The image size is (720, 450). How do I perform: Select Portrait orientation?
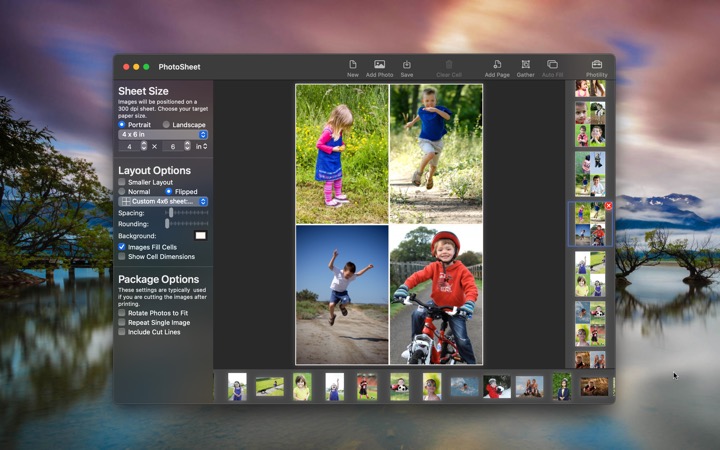[x=122, y=124]
